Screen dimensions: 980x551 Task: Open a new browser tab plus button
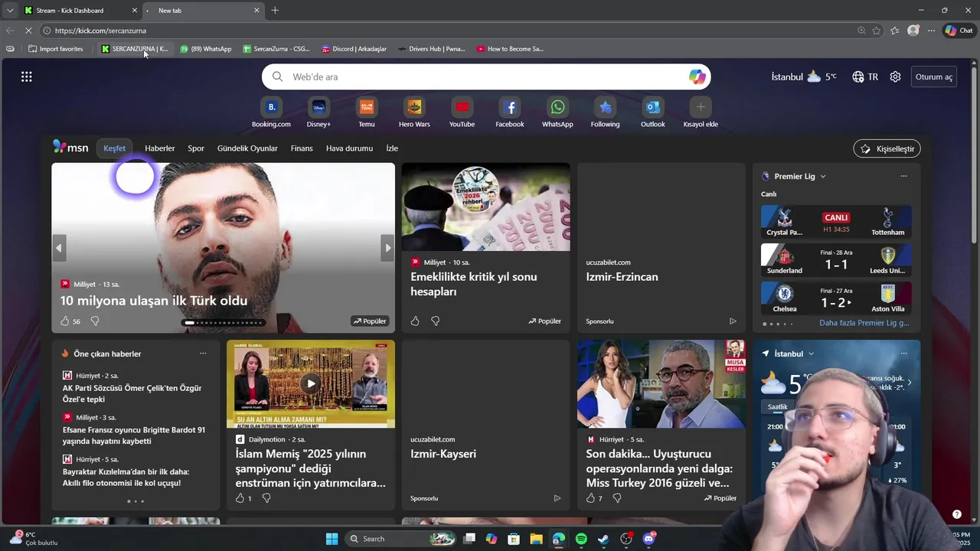click(275, 10)
